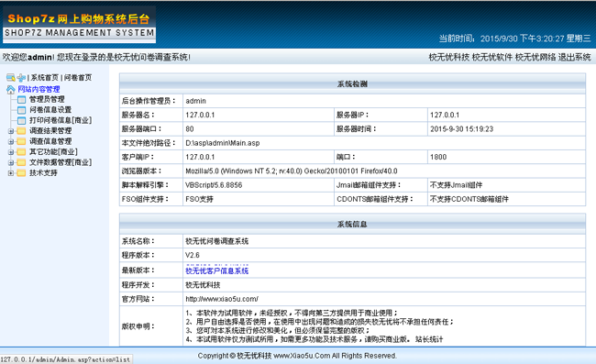Open 问卷信息设置 menu entry
Screen dimensions: 596x364
coord(50,110)
